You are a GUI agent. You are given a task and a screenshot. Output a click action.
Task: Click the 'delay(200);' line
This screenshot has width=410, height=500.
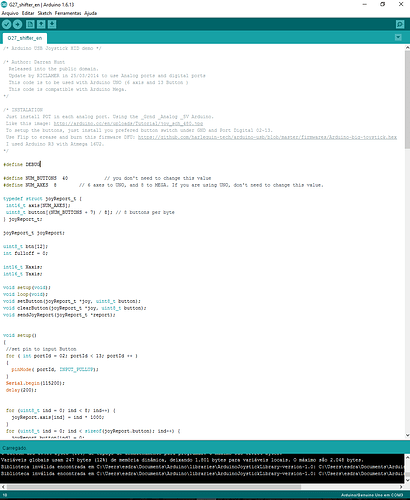coord(21,390)
